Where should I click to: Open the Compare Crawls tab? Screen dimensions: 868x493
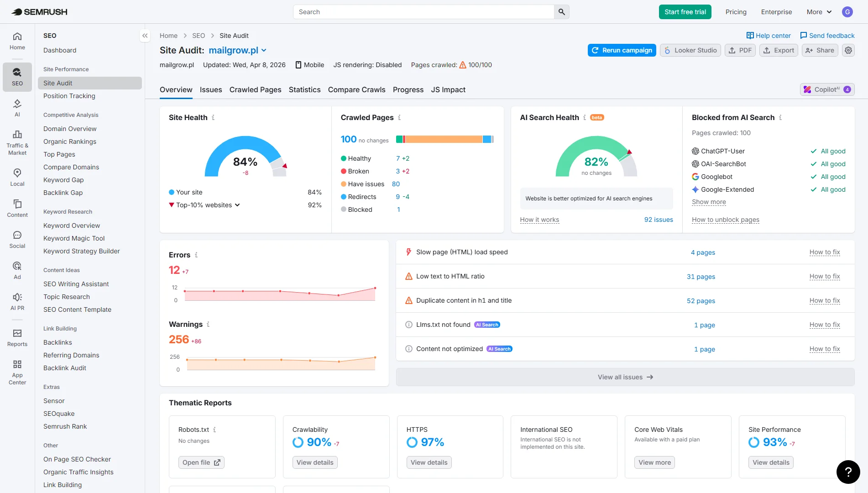point(356,89)
